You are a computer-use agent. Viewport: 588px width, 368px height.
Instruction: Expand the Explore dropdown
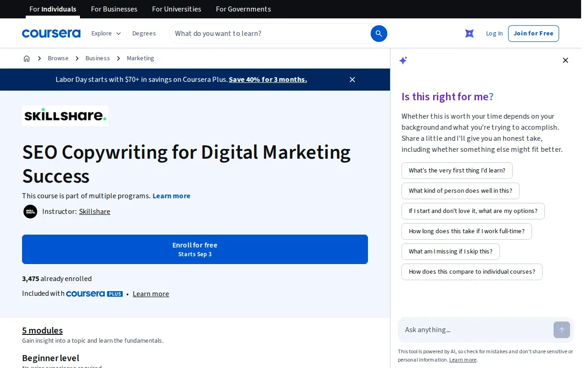pyautogui.click(x=106, y=34)
